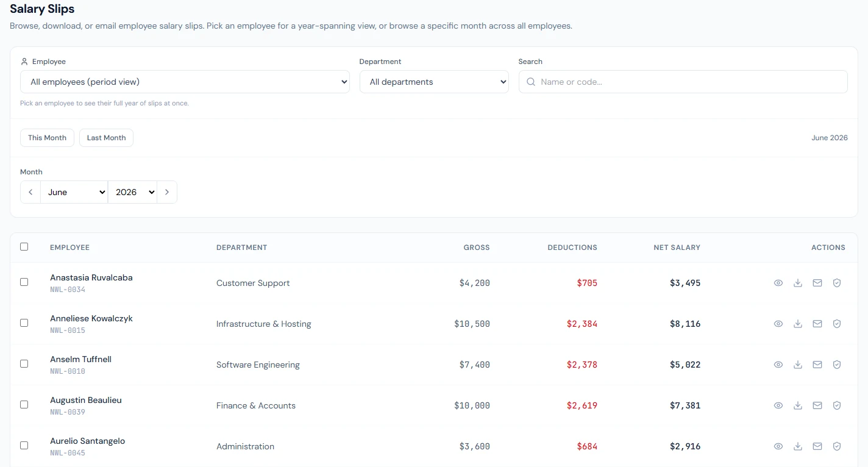Viewport: 868px width, 467px height.
Task: Check the box for Augustin Beaulieu
Action: [x=24, y=405]
